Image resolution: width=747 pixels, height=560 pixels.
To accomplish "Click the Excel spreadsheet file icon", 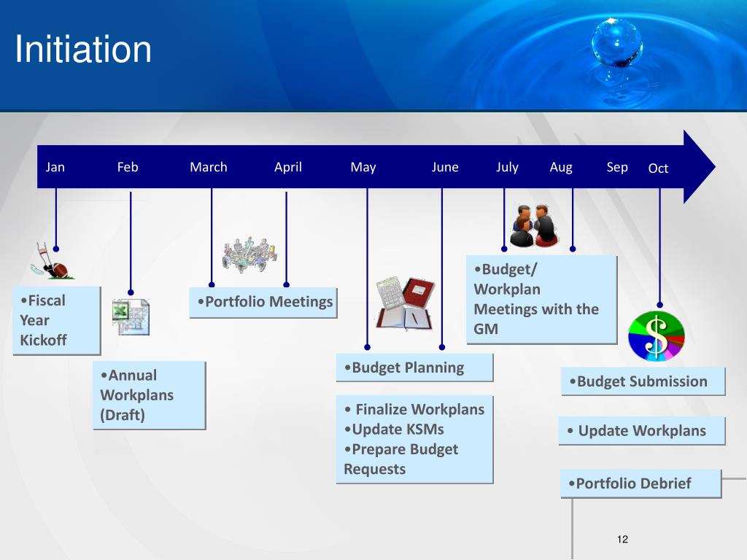I will 131,317.
